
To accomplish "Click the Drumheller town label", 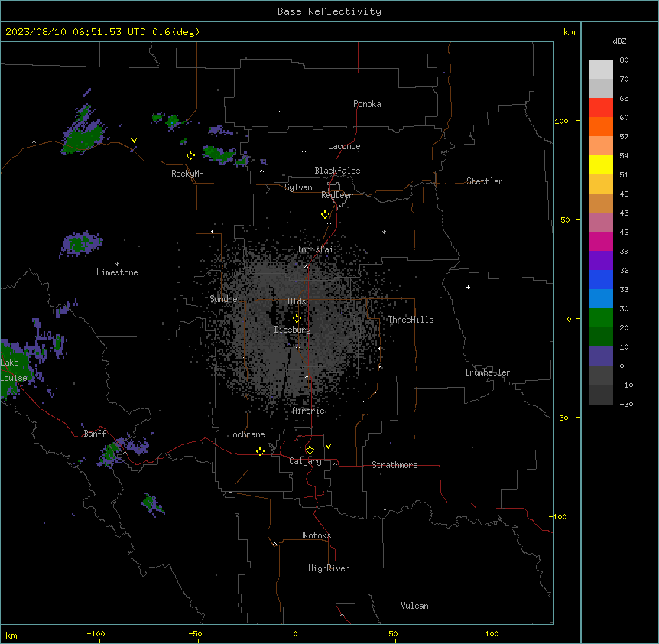I will tap(488, 372).
